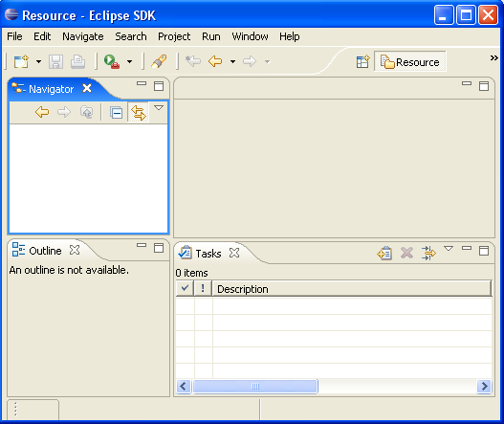Click the Tasks view filter icon
The image size is (504, 424).
pyautogui.click(x=428, y=254)
